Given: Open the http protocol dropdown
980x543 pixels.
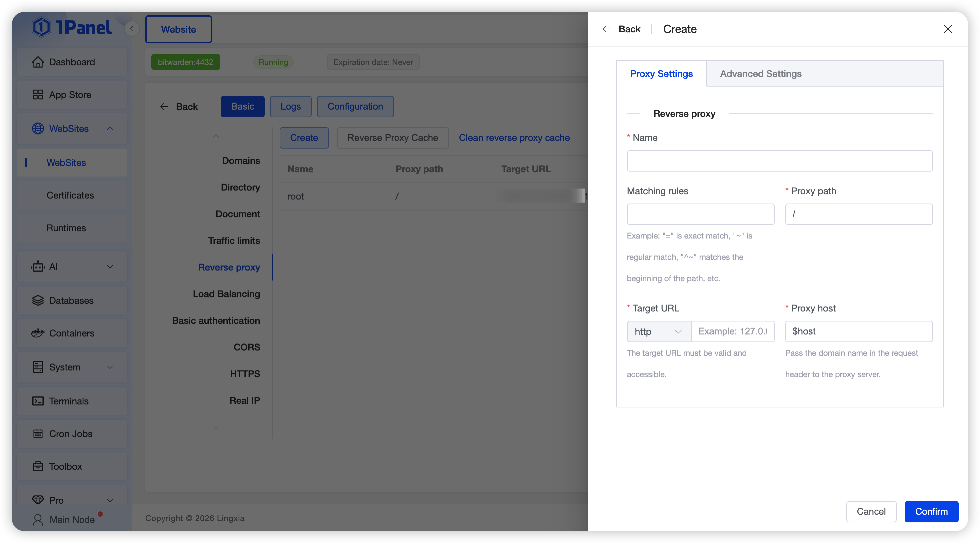Looking at the screenshot, I should pos(658,331).
